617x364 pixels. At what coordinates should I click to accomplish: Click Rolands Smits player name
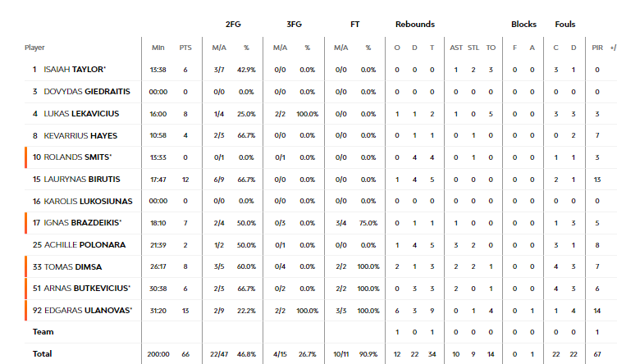(77, 157)
